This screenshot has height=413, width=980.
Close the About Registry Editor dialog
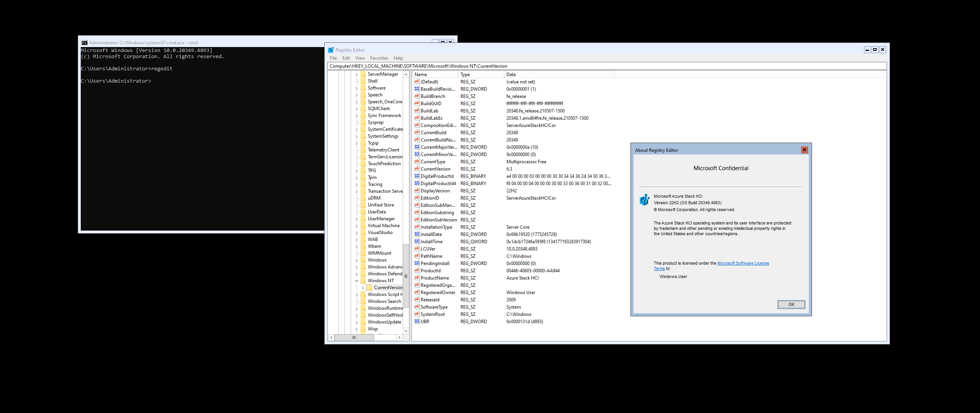[x=804, y=150]
